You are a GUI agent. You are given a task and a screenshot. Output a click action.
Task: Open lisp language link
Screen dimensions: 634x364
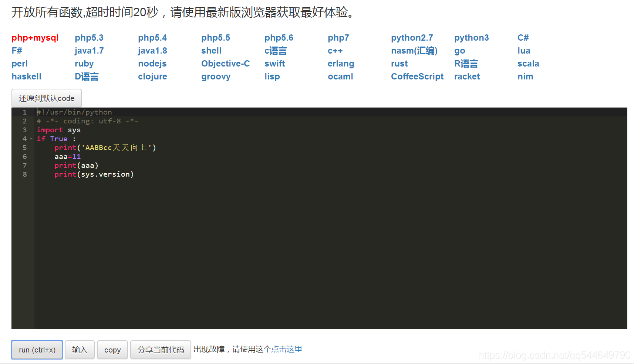pyautogui.click(x=272, y=76)
